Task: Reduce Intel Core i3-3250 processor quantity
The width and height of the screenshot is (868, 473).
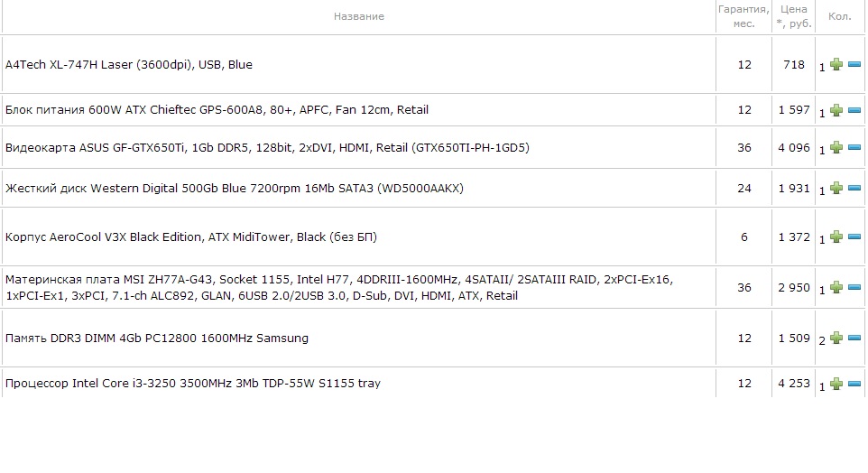Action: click(x=854, y=384)
